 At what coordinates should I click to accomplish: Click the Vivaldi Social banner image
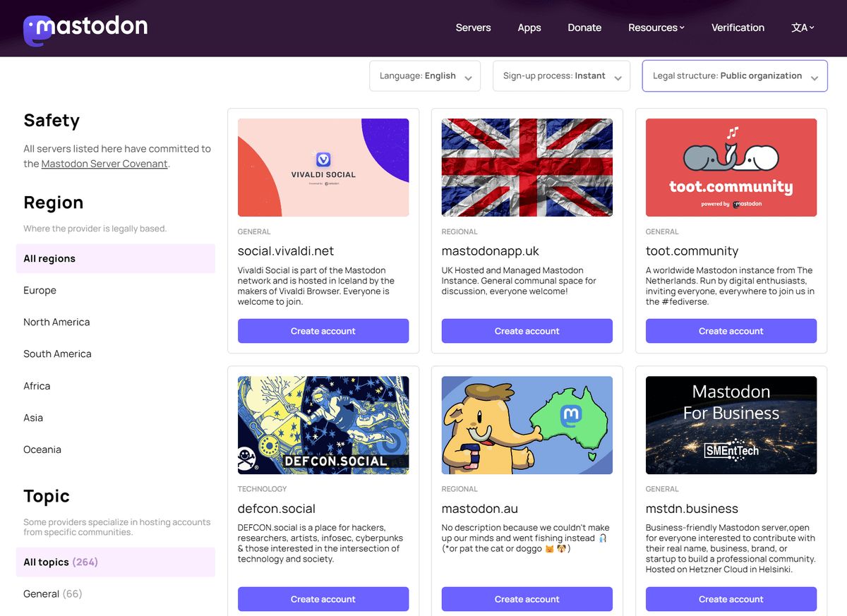[323, 167]
